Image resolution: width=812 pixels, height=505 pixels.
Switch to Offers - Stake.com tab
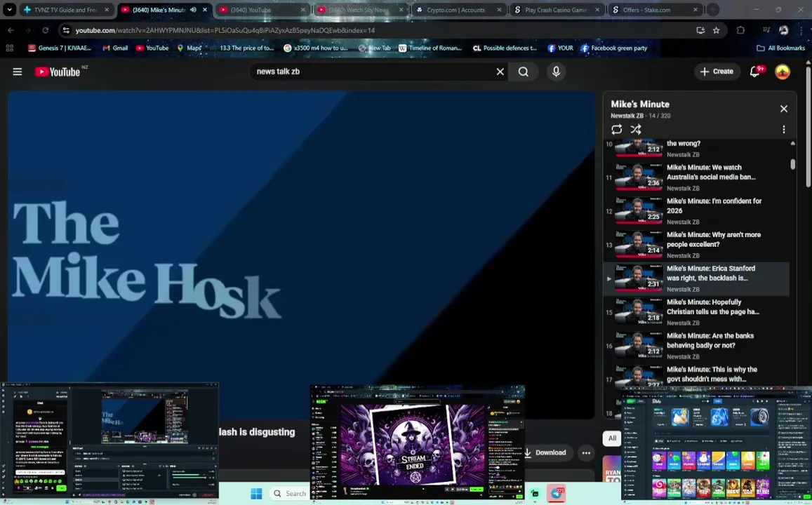[648, 10]
